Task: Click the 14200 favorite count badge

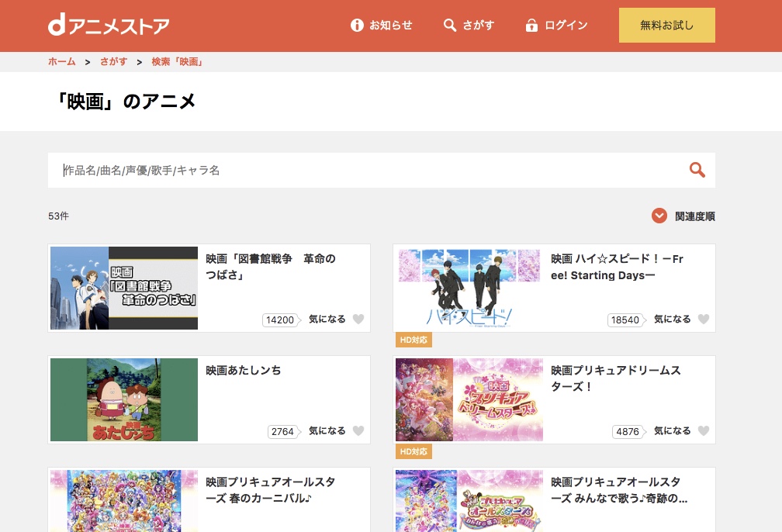Action: 282,320
